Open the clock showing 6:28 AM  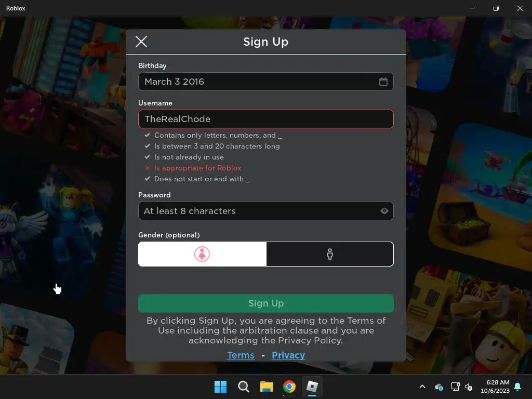point(495,387)
